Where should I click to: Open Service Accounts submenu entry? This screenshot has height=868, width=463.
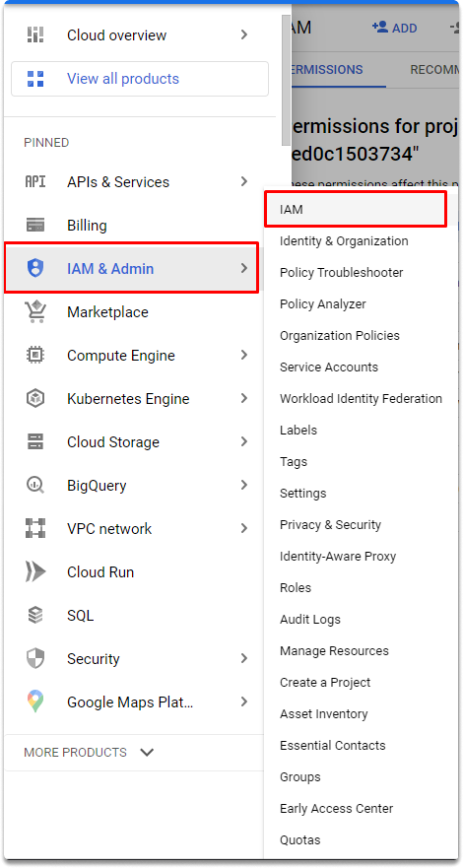pyautogui.click(x=329, y=367)
